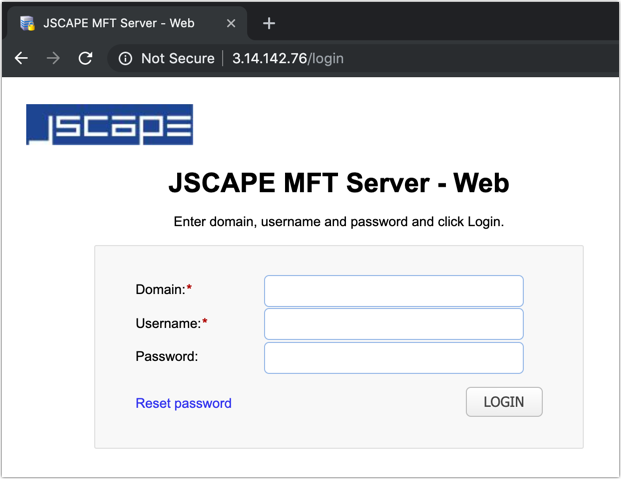
Task: Select the JSCAPE MFT Server - Web tab
Action: [125, 23]
